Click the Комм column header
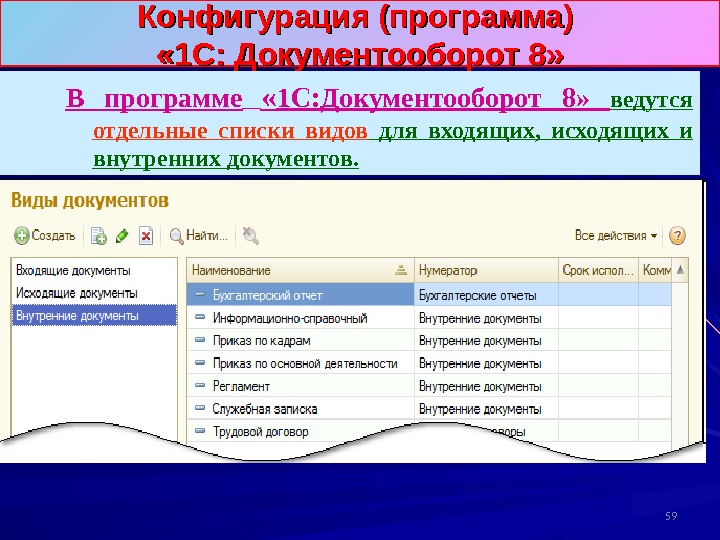Screen dimensions: 720x540 655,270
